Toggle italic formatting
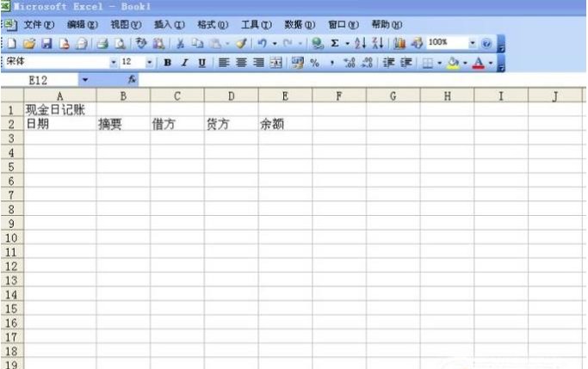 pos(184,63)
